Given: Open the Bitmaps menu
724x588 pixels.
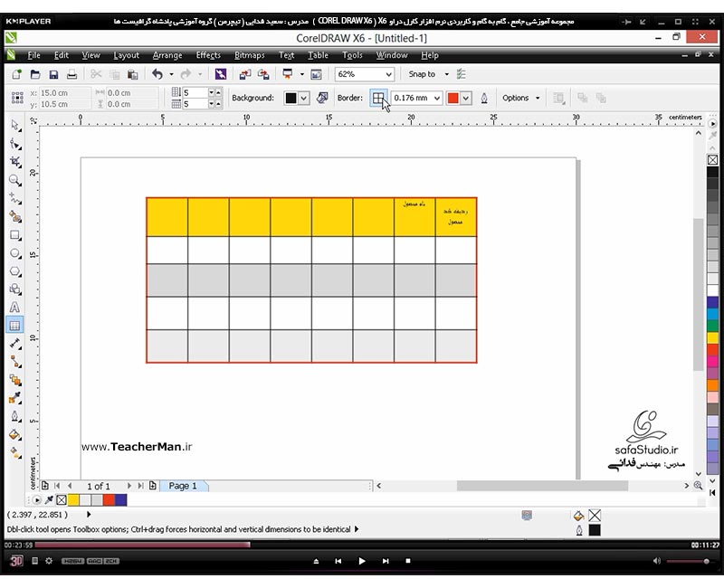Looking at the screenshot, I should (x=250, y=55).
